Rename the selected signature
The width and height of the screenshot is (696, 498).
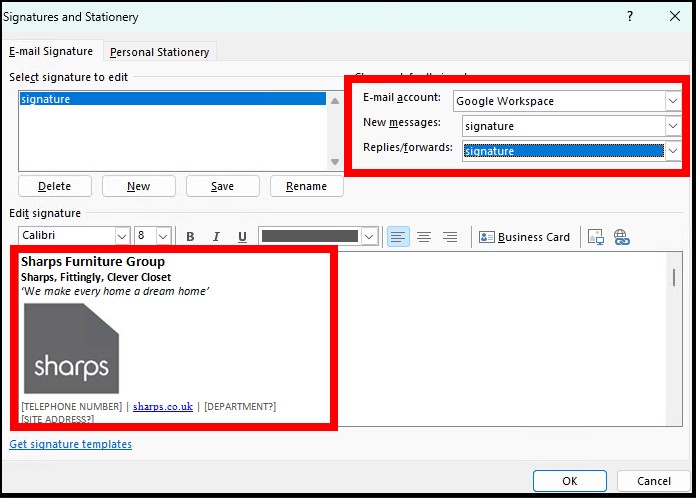click(x=306, y=186)
